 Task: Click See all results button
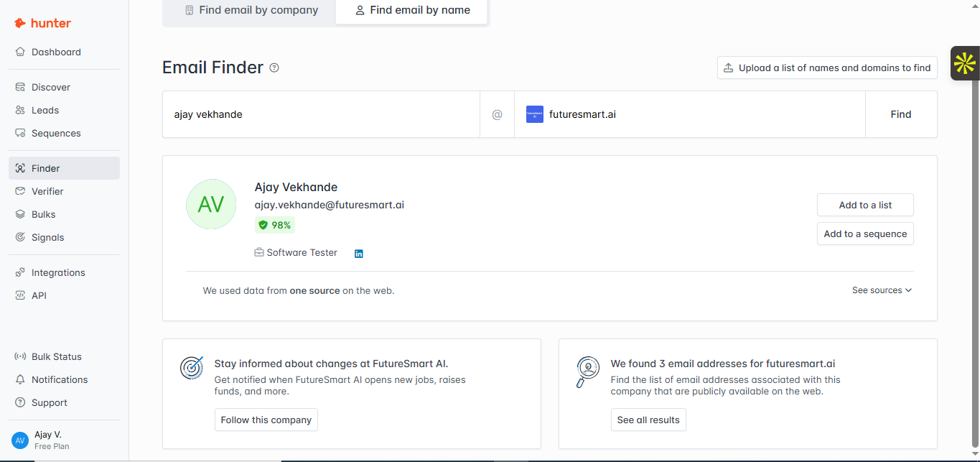tap(648, 420)
